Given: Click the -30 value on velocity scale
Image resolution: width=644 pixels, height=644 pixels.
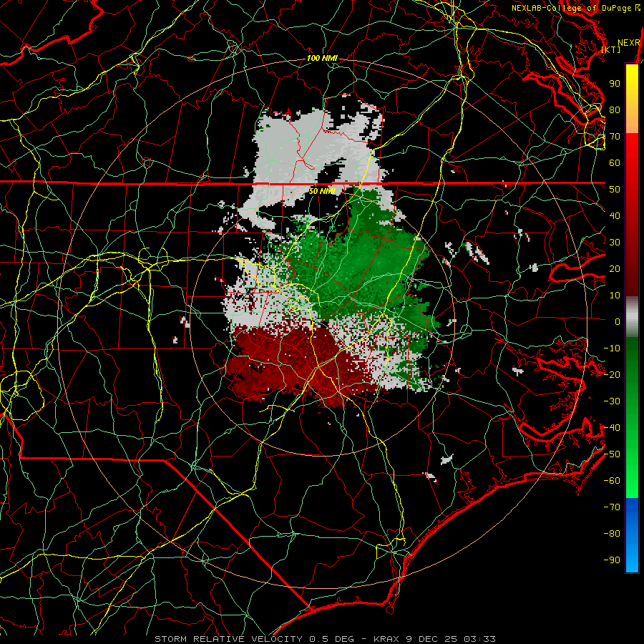Looking at the screenshot, I should coord(612,401).
